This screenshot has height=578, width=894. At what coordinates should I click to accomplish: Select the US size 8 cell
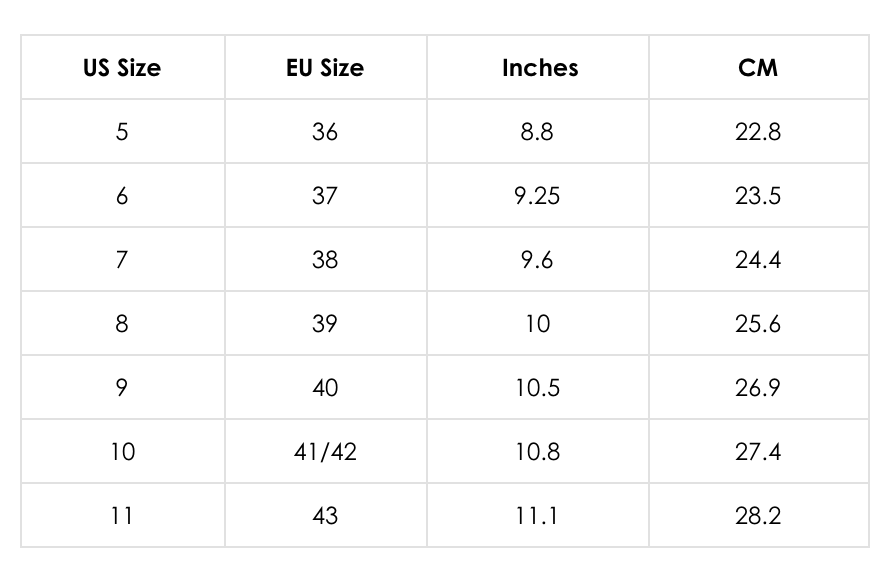(x=122, y=324)
